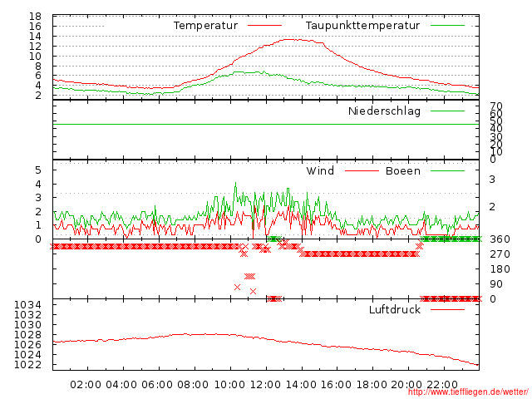The image size is (532, 399).
Task: Click the 90 wind direction axis value
Action: tap(496, 284)
